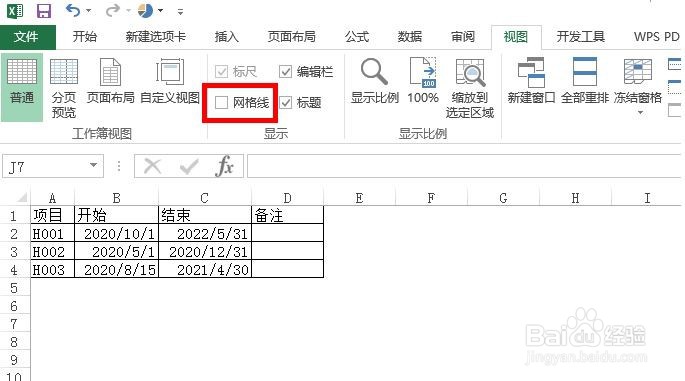Viewport: 685px width, 381px height.
Task: Toggle the 编辑栏 formula bar checkbox
Action: coord(285,71)
